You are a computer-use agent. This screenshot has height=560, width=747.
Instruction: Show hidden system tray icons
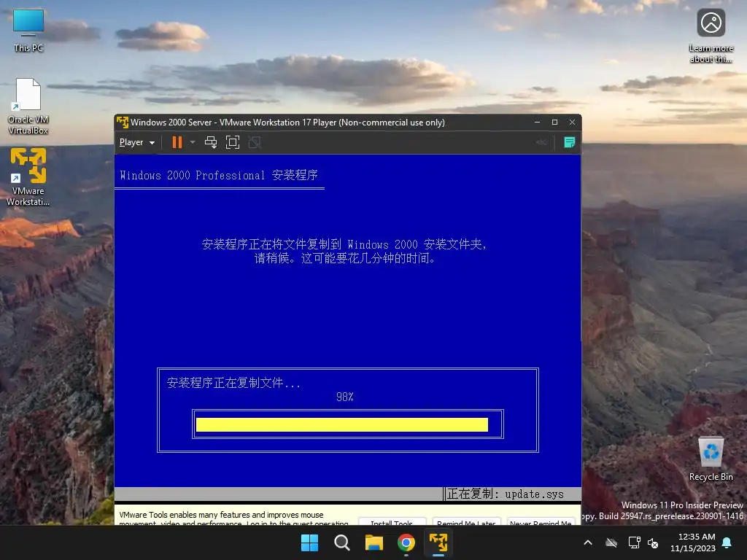(588, 542)
